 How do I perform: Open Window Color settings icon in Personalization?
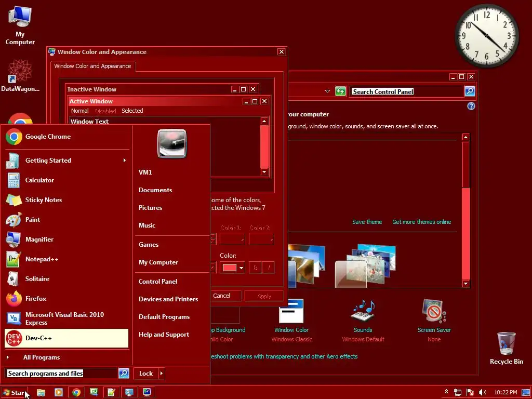coord(291,311)
